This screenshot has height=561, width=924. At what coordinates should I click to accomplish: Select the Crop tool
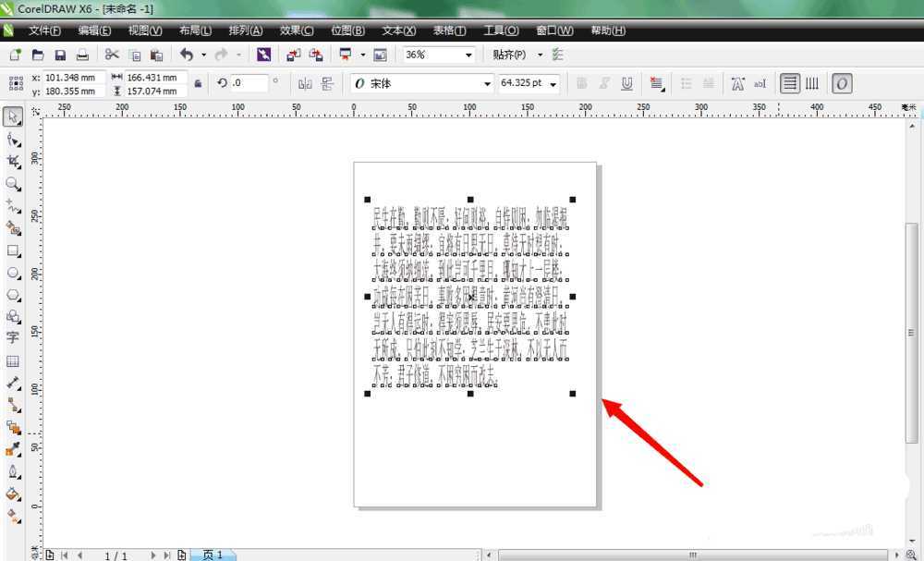13,161
